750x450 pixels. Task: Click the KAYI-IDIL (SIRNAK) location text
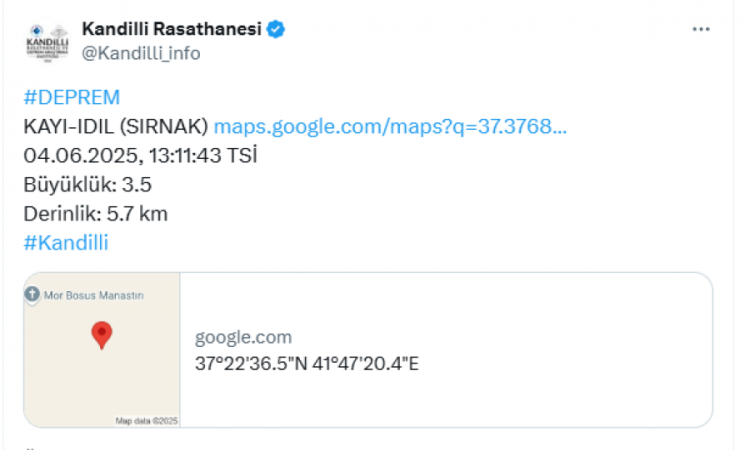(115, 127)
